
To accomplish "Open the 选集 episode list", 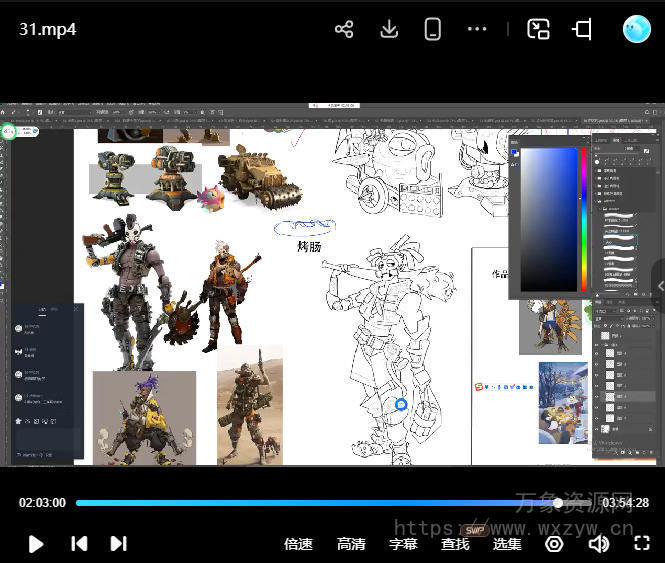I will [507, 544].
